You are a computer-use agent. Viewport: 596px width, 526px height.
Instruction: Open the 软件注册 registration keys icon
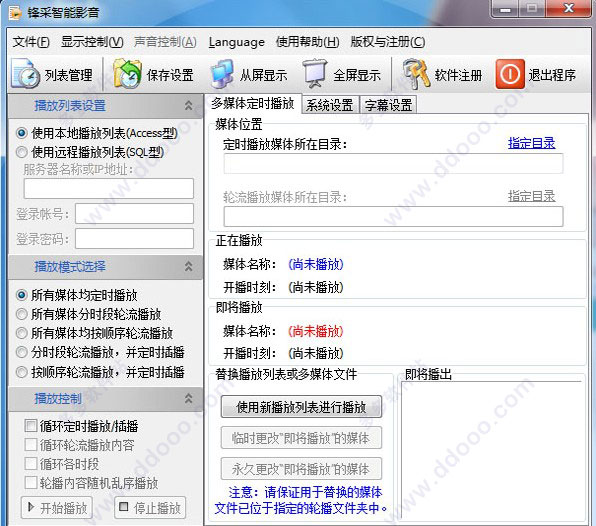click(x=416, y=74)
